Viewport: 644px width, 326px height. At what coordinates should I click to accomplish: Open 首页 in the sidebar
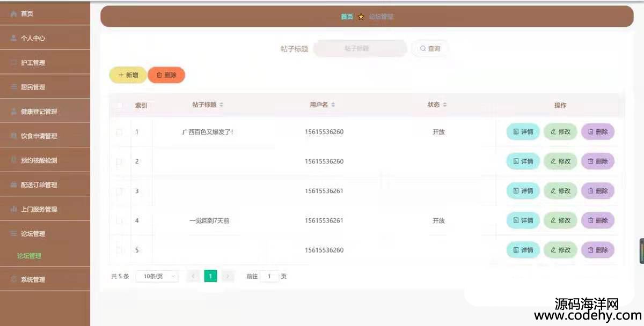click(x=45, y=13)
